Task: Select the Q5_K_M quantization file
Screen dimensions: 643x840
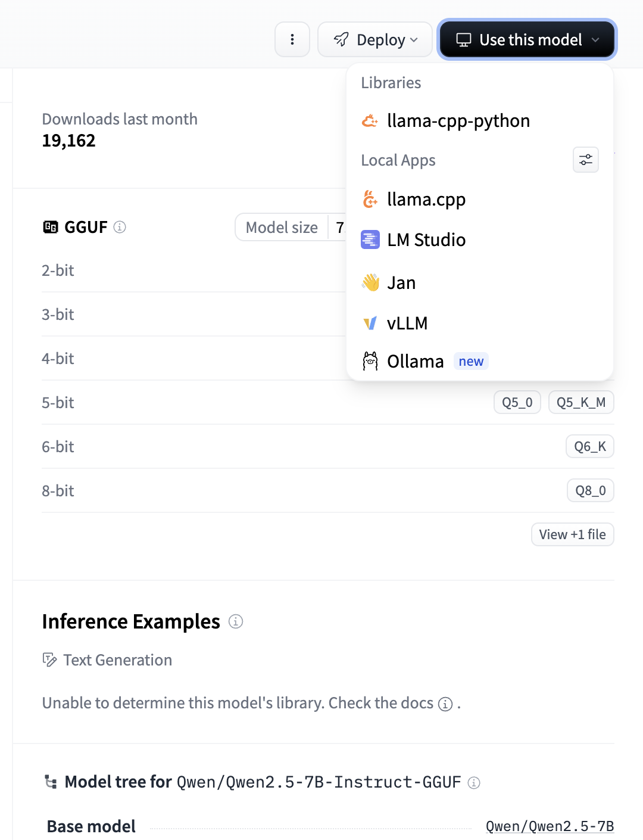Action: point(580,402)
